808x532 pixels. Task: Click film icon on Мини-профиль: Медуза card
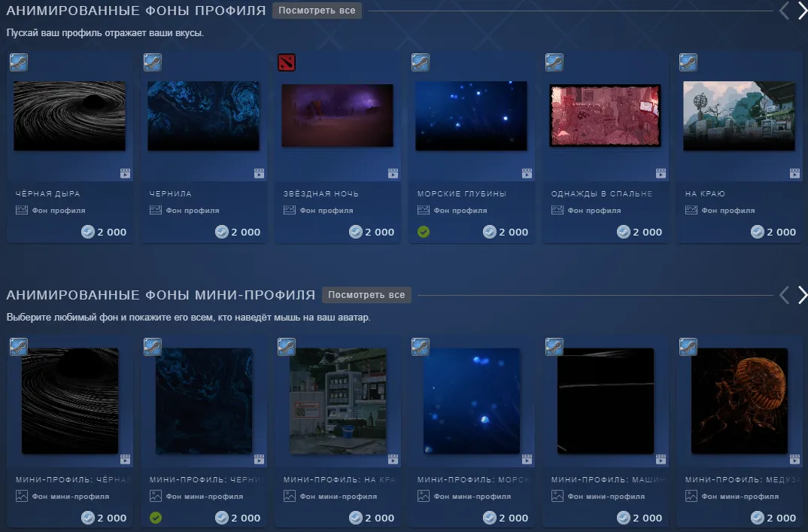794,459
